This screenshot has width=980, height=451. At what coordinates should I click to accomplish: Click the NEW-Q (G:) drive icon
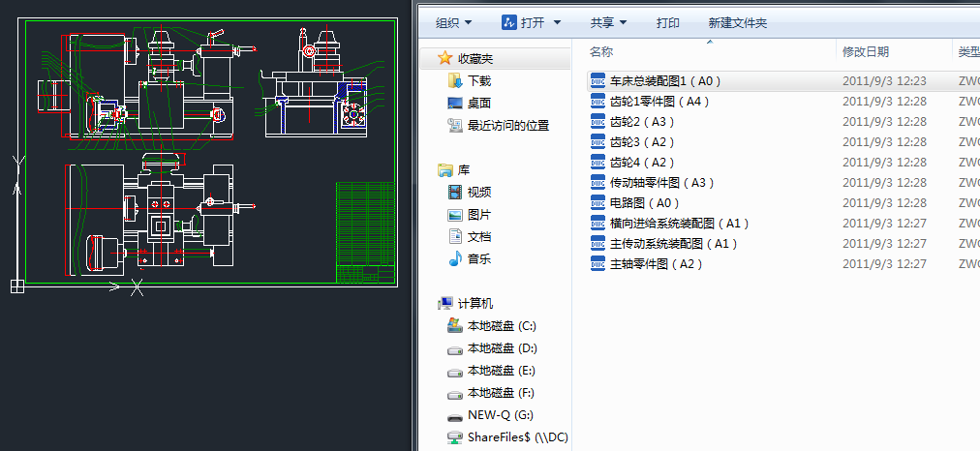(455, 416)
